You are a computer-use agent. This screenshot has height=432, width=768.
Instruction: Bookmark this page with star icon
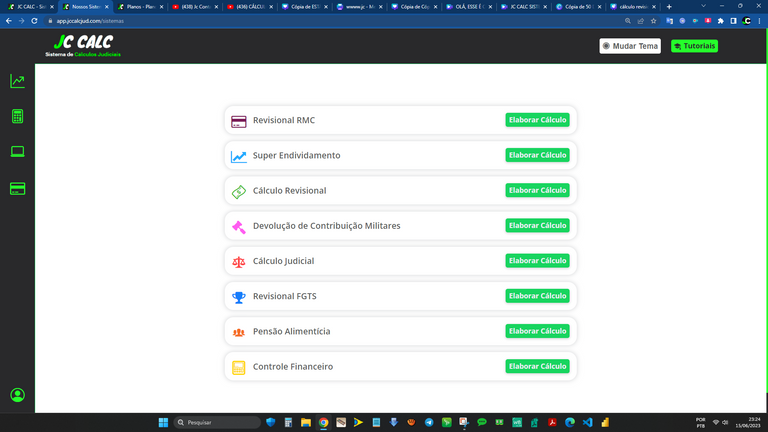click(653, 21)
